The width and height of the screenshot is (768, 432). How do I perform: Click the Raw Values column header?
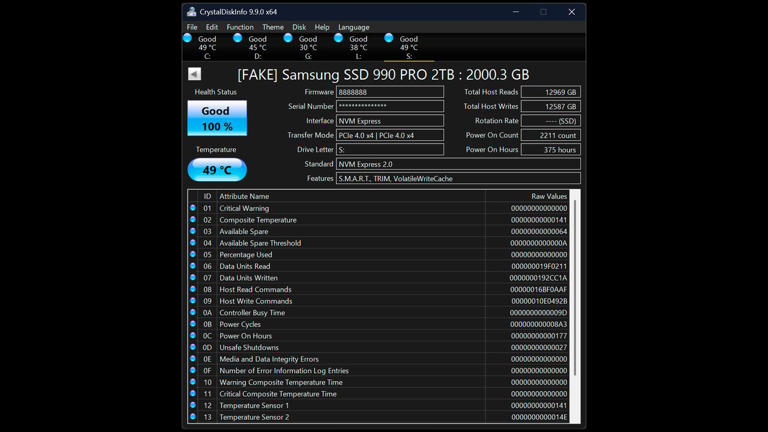click(528, 196)
